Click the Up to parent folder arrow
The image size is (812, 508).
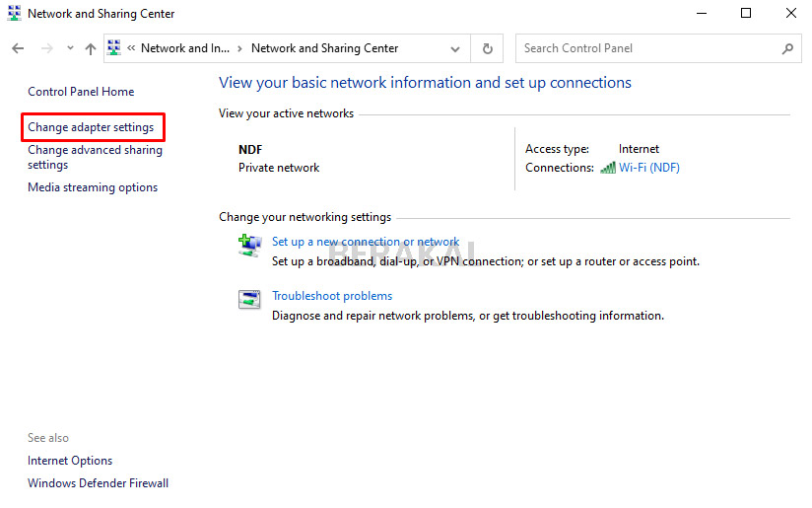91,48
